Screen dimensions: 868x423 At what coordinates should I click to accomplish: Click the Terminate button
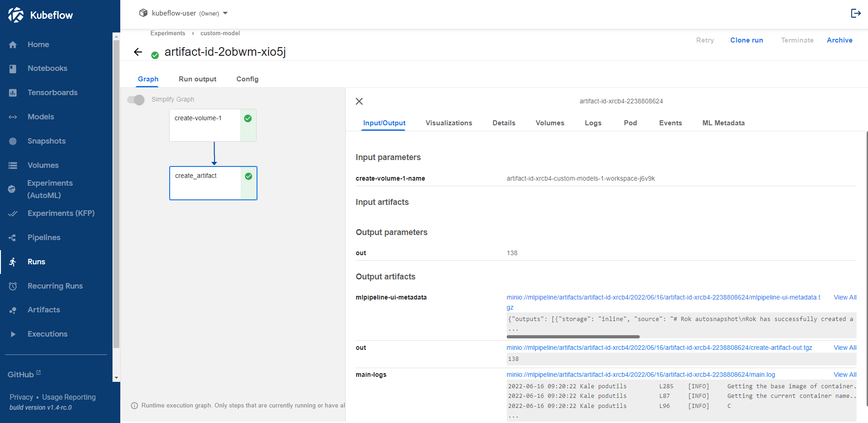[x=797, y=40]
